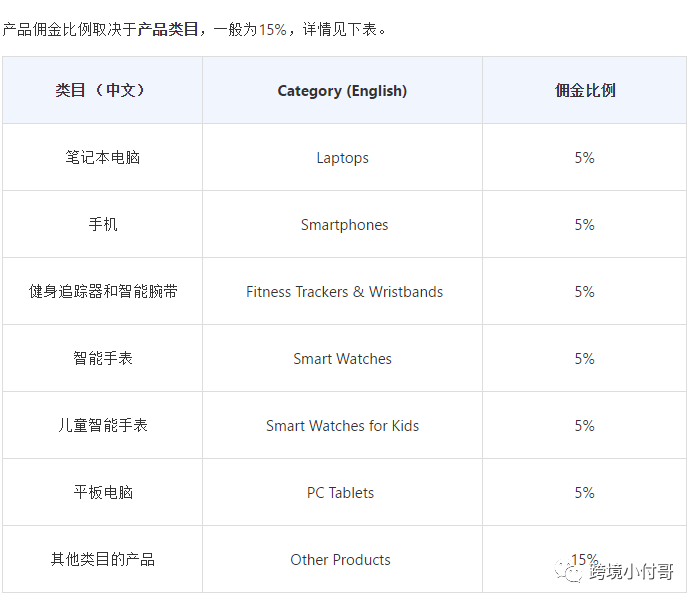Click the PC Tablets cell
Image resolution: width=696 pixels, height=603 pixels.
coord(342,492)
